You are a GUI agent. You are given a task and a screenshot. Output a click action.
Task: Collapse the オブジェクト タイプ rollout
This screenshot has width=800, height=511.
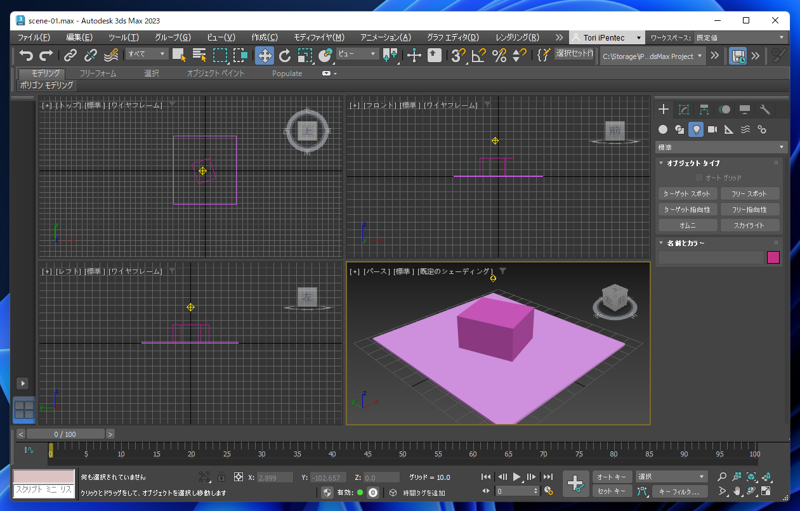click(x=688, y=163)
